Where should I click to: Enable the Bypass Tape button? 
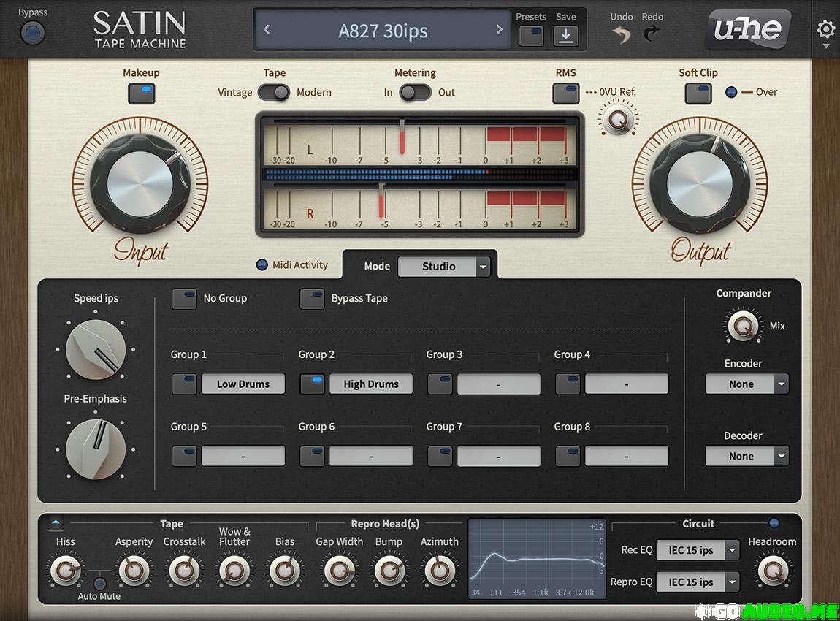tap(312, 299)
